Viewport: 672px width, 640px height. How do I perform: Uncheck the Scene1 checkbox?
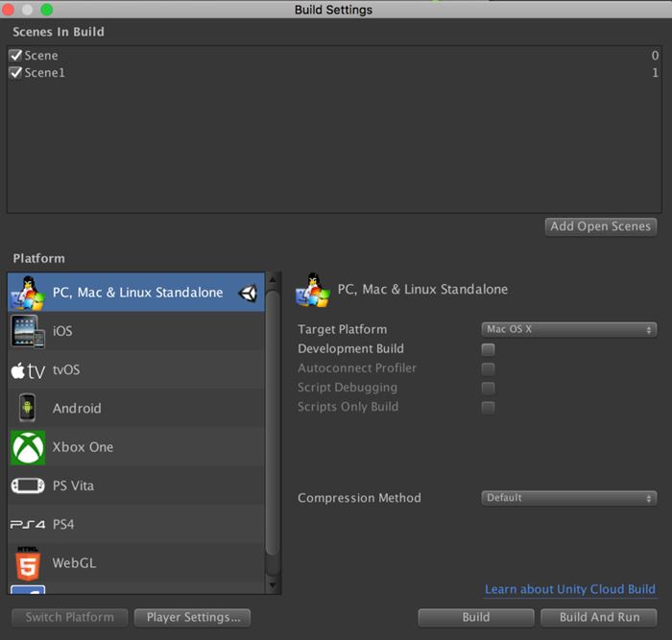[x=15, y=73]
